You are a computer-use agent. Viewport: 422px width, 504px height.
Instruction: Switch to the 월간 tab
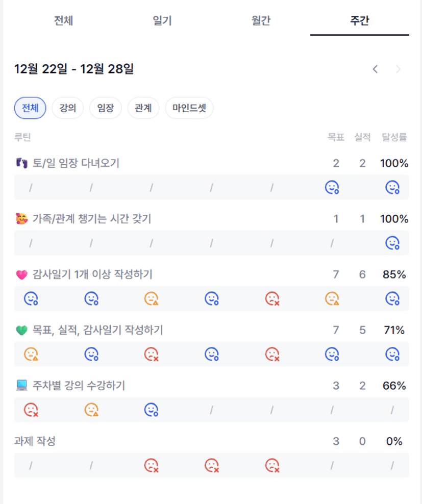pos(261,21)
